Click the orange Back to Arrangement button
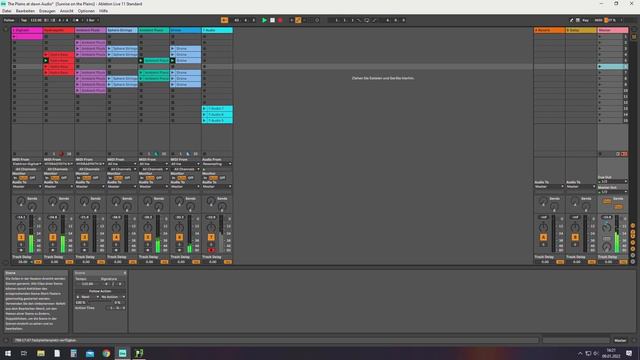This screenshot has height=360, width=640. (x=224, y=20)
